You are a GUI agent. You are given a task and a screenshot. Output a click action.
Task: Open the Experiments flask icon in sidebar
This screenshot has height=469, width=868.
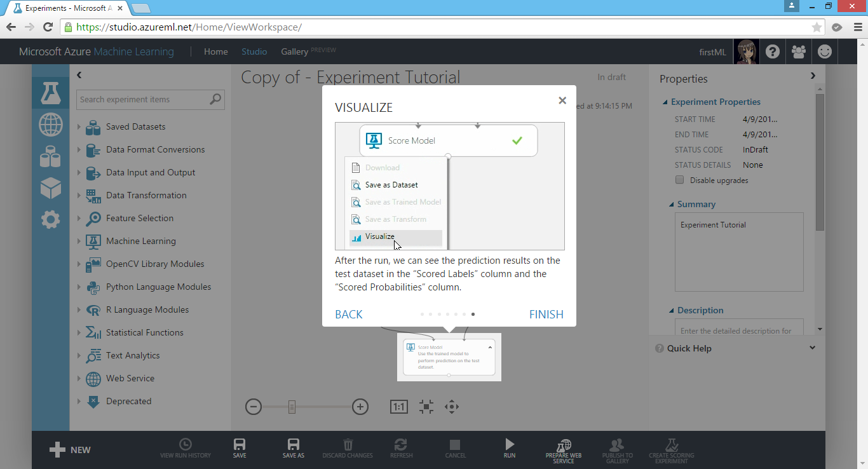[51, 93]
